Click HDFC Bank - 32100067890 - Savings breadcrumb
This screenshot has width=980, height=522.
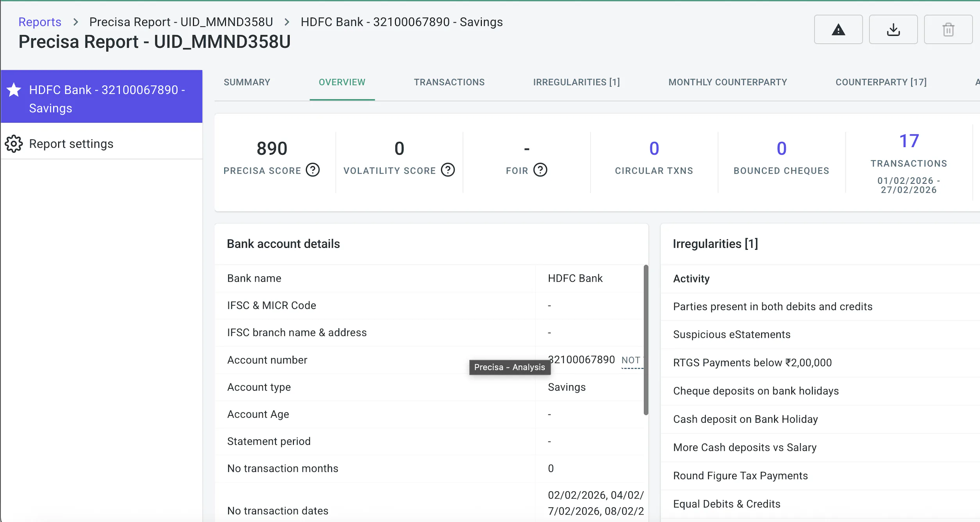click(x=402, y=22)
